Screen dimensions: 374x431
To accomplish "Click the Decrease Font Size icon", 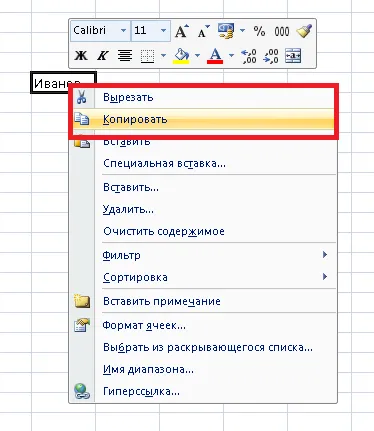I will 203,31.
